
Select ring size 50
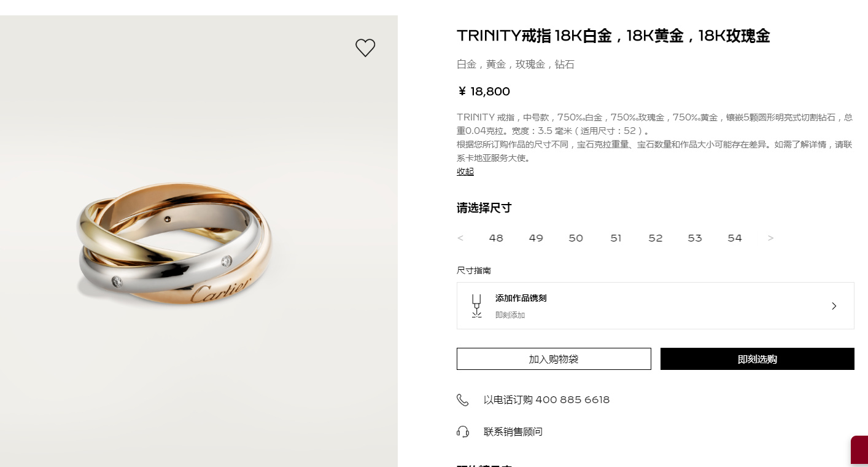(x=576, y=238)
